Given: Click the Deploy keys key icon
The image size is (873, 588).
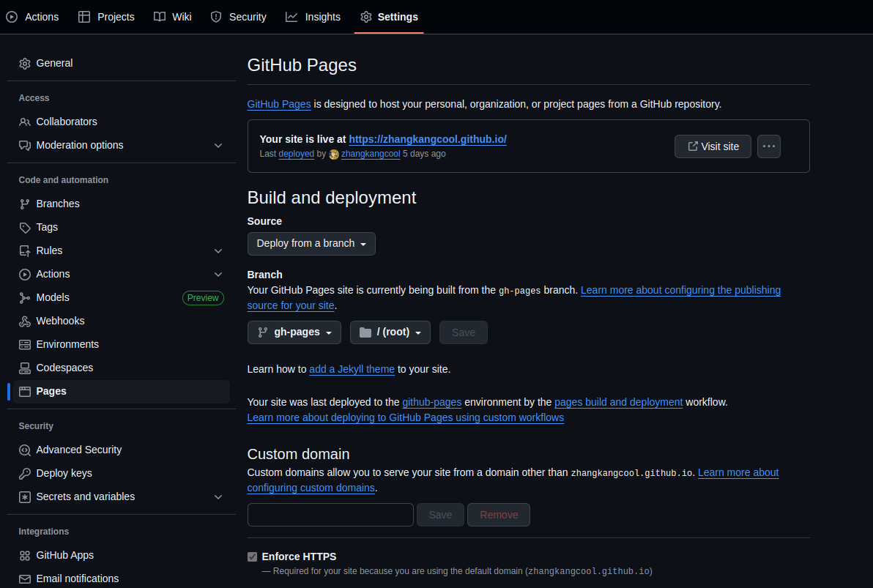Looking at the screenshot, I should (25, 473).
